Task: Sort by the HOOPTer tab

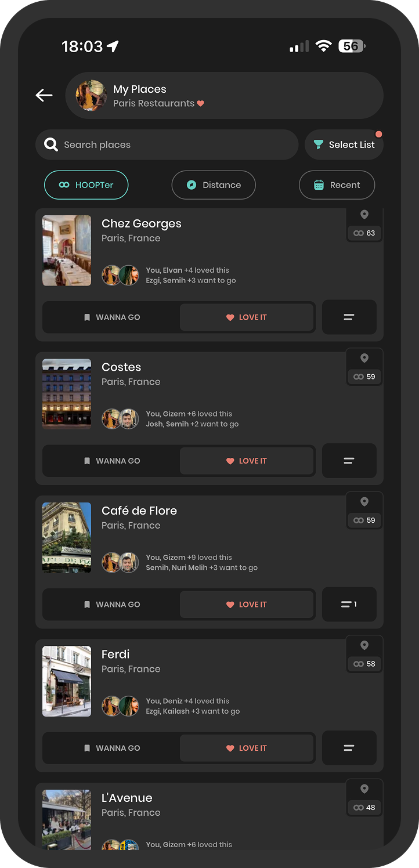Action: coord(86,185)
